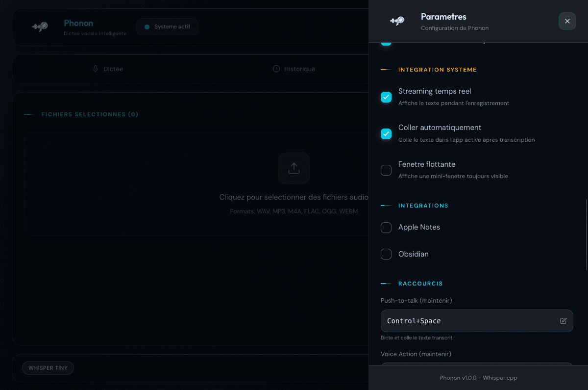Click the 'Cliquez pour selectionner des fichiers audio' text
Viewport: 588px width, 390px height.
pos(294,197)
